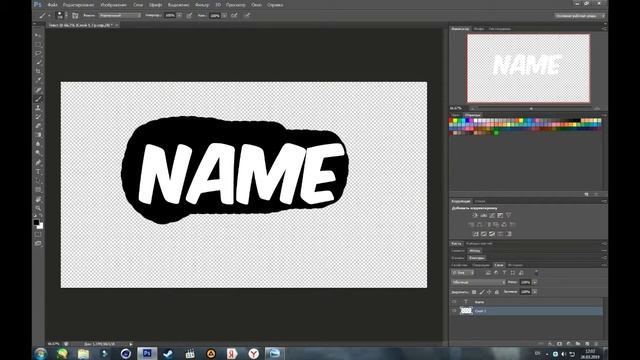Open layer blend mode Обычные dropdown
Image resolution: width=640 pixels, height=360 pixels.
[478, 282]
